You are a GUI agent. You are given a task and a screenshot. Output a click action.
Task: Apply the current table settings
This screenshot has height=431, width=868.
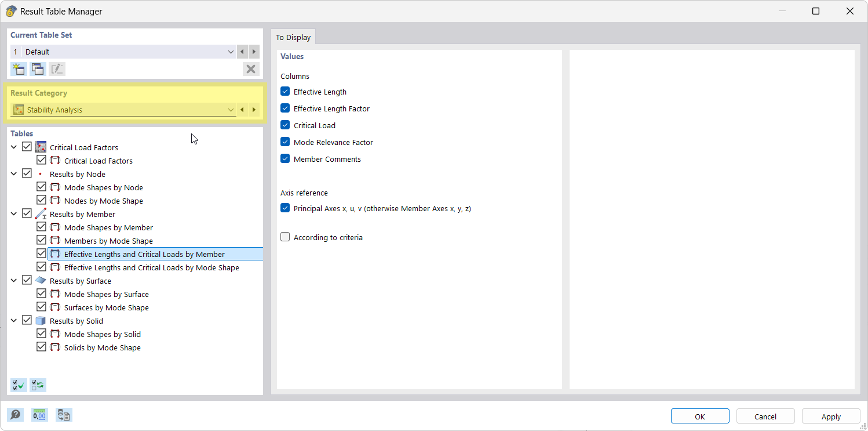[x=831, y=416]
